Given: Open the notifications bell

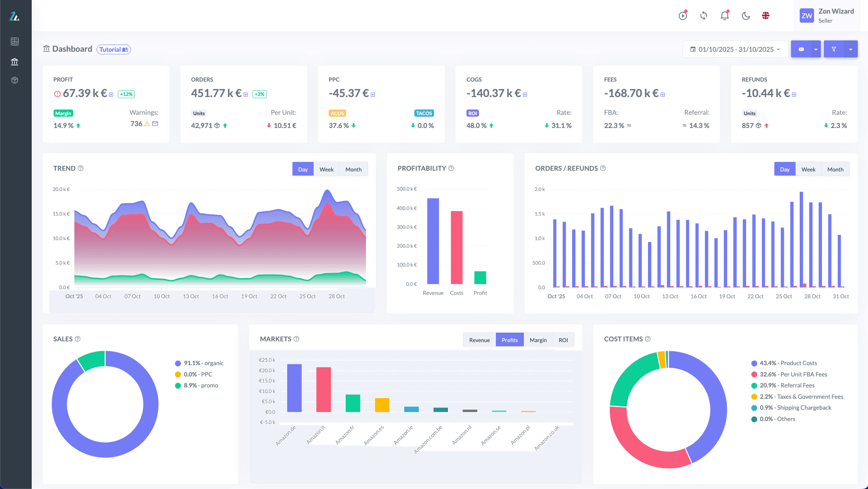Looking at the screenshot, I should click(x=725, y=16).
